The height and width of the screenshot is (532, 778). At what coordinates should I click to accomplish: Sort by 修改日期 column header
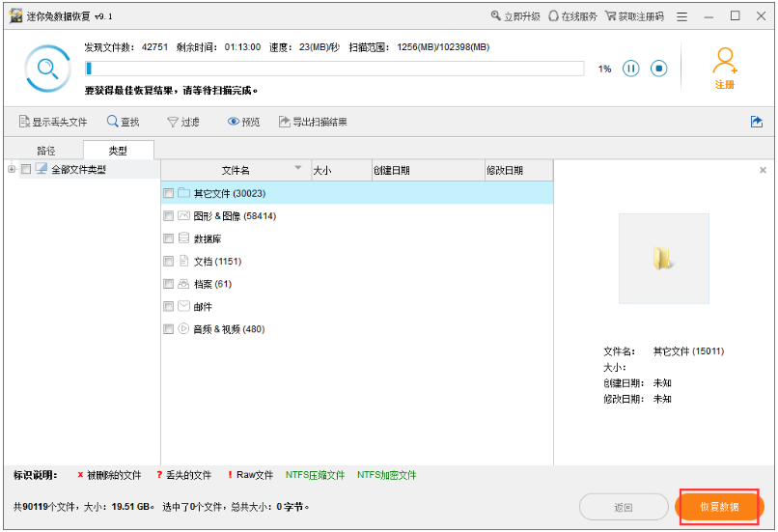[x=519, y=171]
